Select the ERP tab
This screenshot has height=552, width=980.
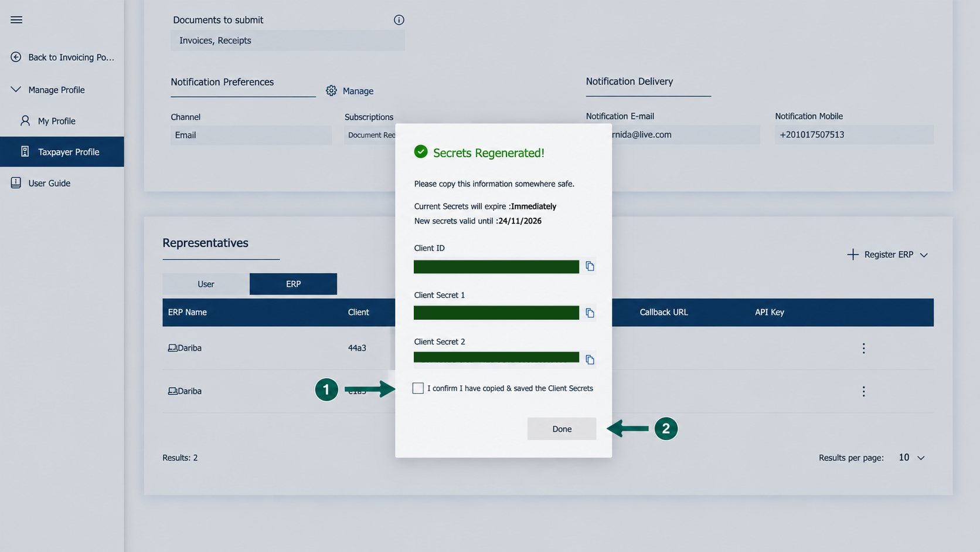click(293, 284)
